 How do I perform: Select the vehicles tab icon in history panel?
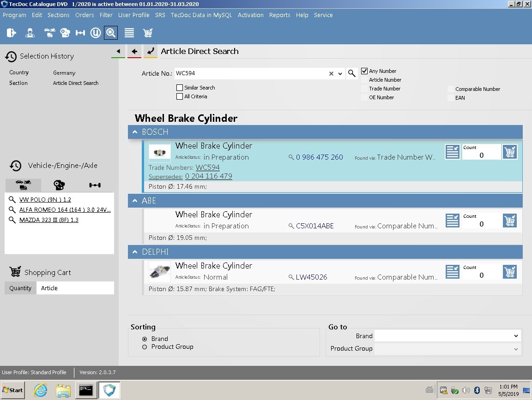pyautogui.click(x=23, y=185)
